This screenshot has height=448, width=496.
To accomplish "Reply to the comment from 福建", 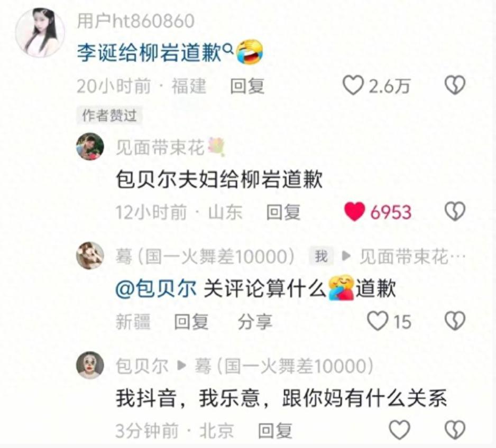I will [247, 86].
